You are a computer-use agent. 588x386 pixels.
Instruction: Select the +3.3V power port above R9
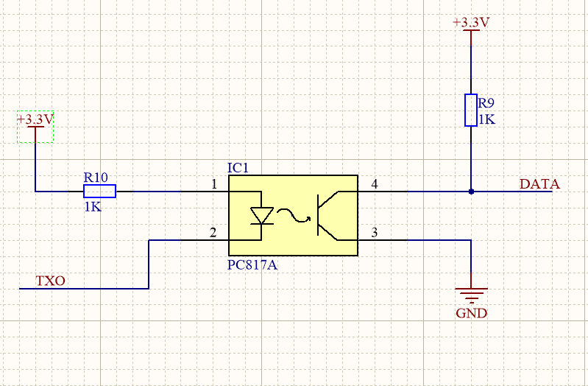pos(471,23)
